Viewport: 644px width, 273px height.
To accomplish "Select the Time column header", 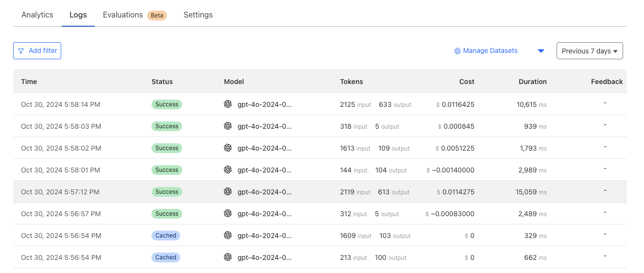I will point(29,82).
